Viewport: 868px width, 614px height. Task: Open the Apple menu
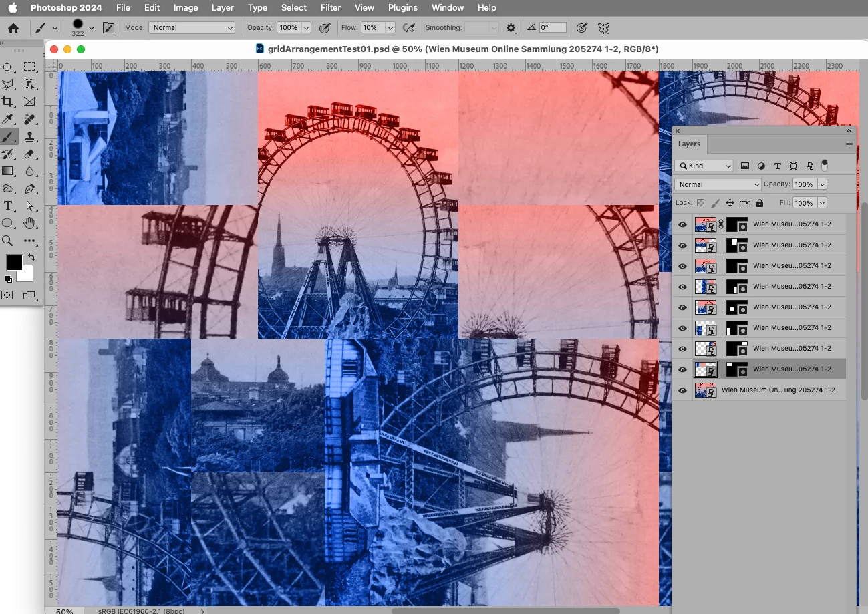pos(13,8)
